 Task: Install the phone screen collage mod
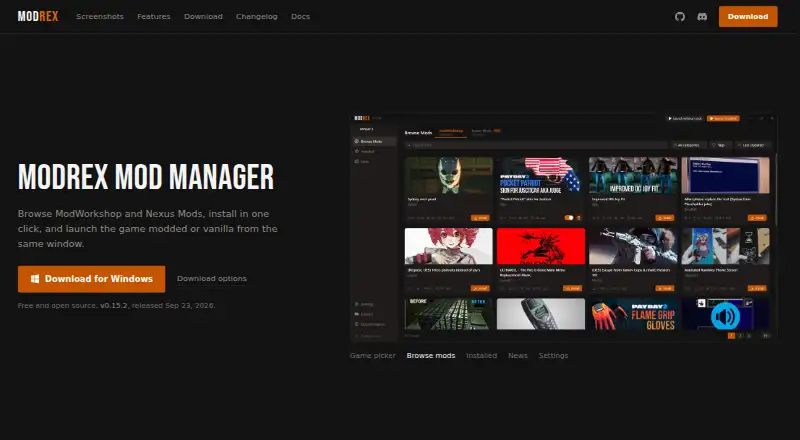click(757, 288)
